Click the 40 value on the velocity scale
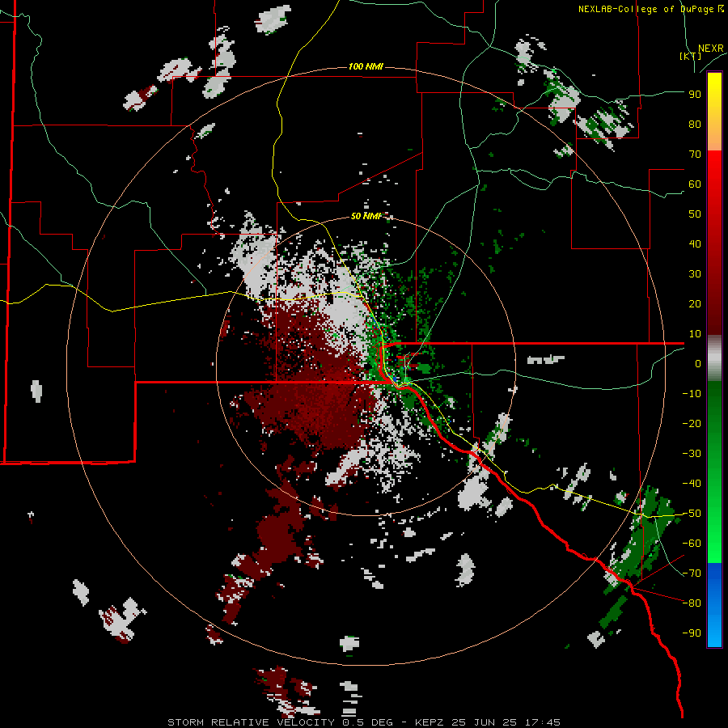The image size is (728, 728). point(695,244)
